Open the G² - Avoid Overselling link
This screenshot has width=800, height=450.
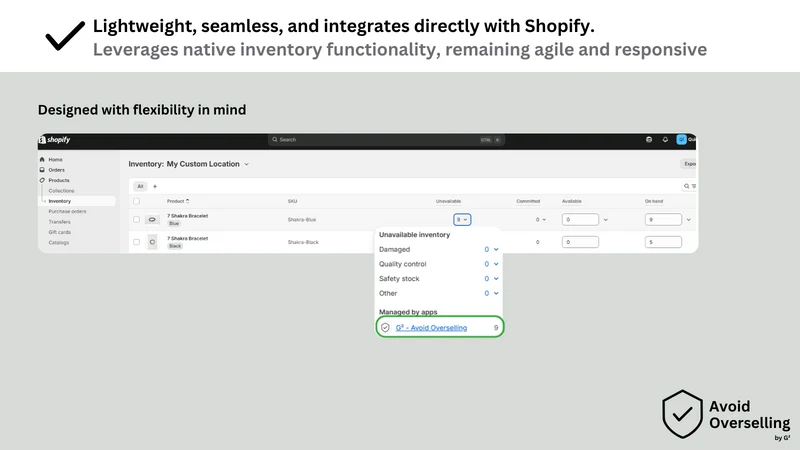[431, 328]
